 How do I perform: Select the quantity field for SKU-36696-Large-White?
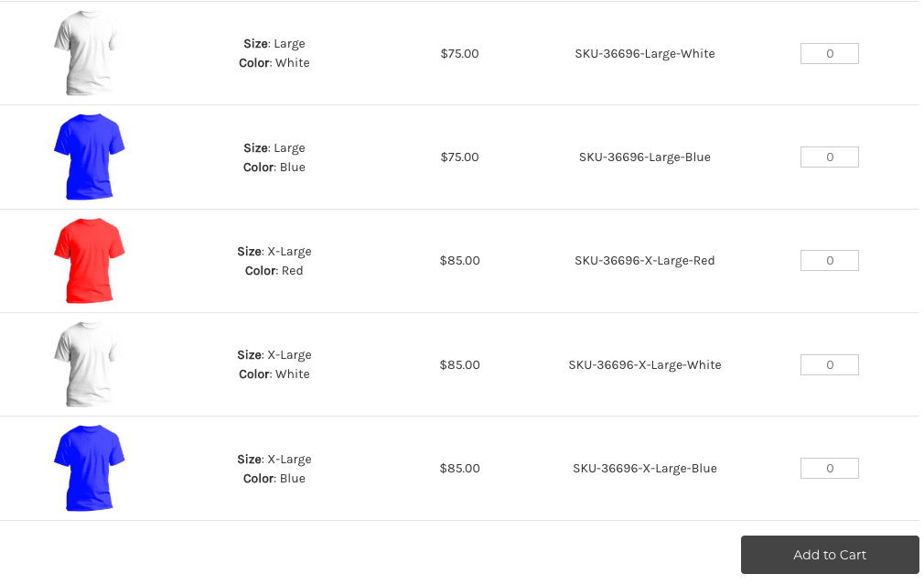pyautogui.click(x=829, y=53)
